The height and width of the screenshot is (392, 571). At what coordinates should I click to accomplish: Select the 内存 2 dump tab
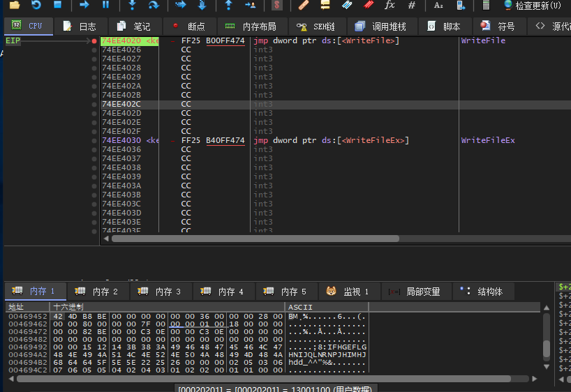click(98, 292)
